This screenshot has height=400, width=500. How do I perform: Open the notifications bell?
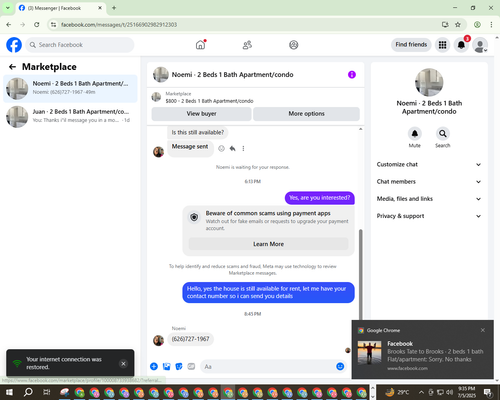pyautogui.click(x=461, y=45)
